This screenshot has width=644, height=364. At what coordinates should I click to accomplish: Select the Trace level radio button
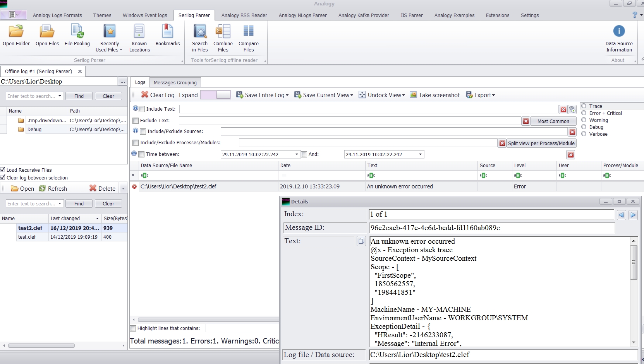pos(584,106)
